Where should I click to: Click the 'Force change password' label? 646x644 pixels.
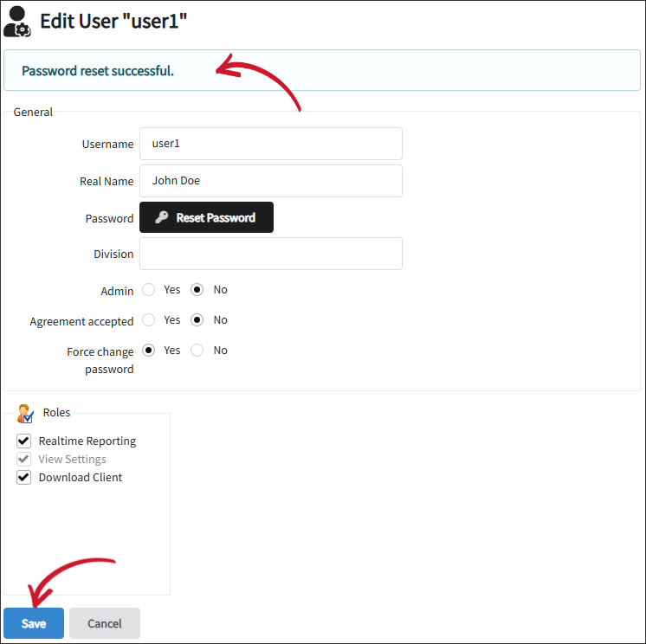pyautogui.click(x=100, y=360)
